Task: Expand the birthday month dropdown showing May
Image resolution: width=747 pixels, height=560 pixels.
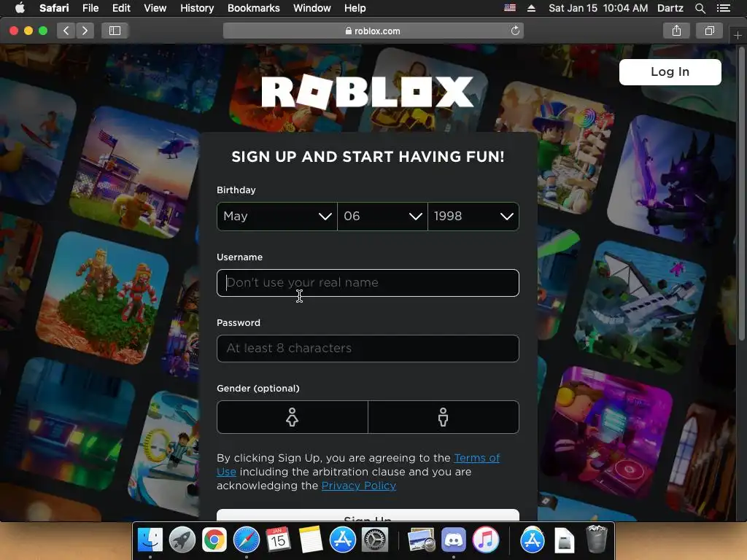Action: [x=276, y=216]
